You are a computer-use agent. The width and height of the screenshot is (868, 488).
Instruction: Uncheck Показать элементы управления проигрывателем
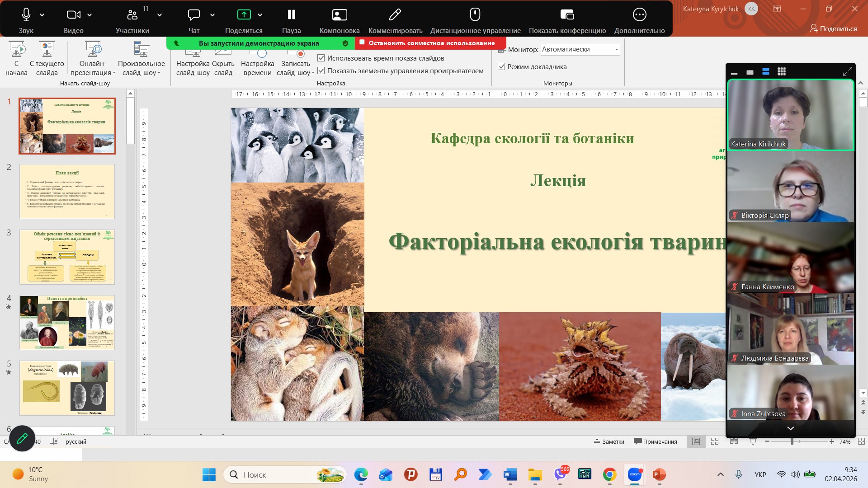coord(321,70)
